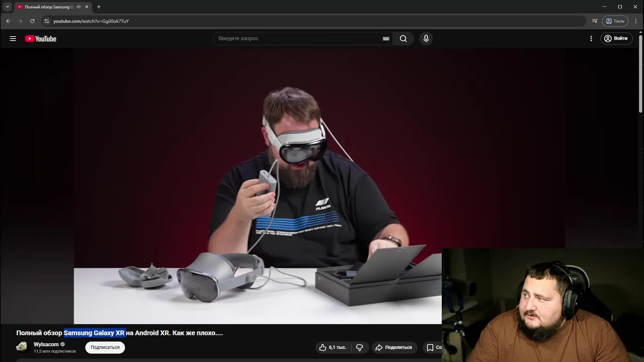Minimize the browser window

604,7
